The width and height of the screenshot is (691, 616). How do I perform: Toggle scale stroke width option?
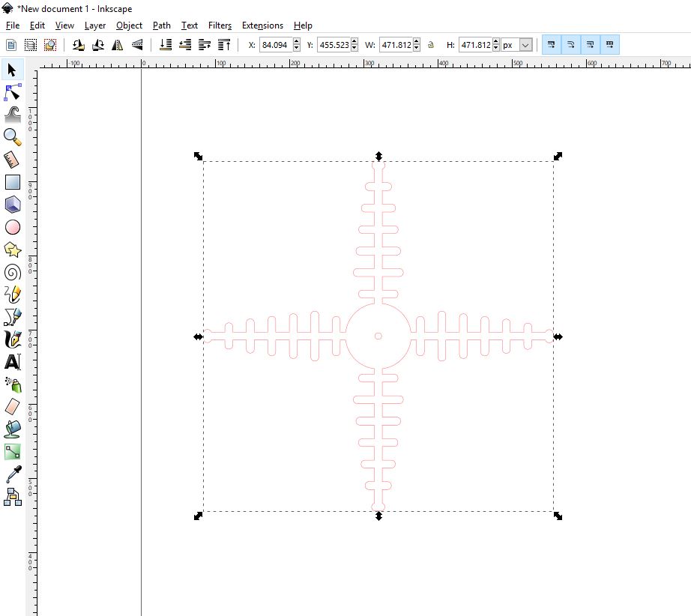pos(552,44)
